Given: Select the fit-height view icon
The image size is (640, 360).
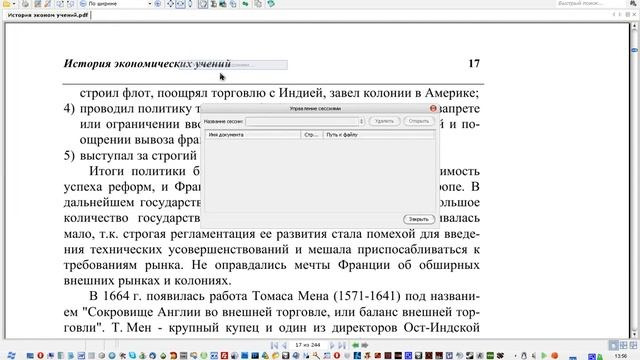Looking at the screenshot, I should point(190,4).
